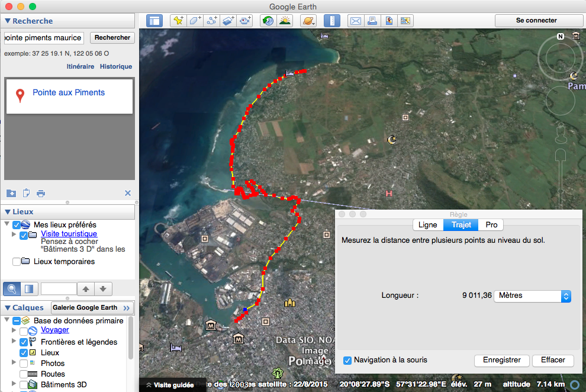Start recording a tour
This screenshot has width=586, height=392.
click(244, 20)
